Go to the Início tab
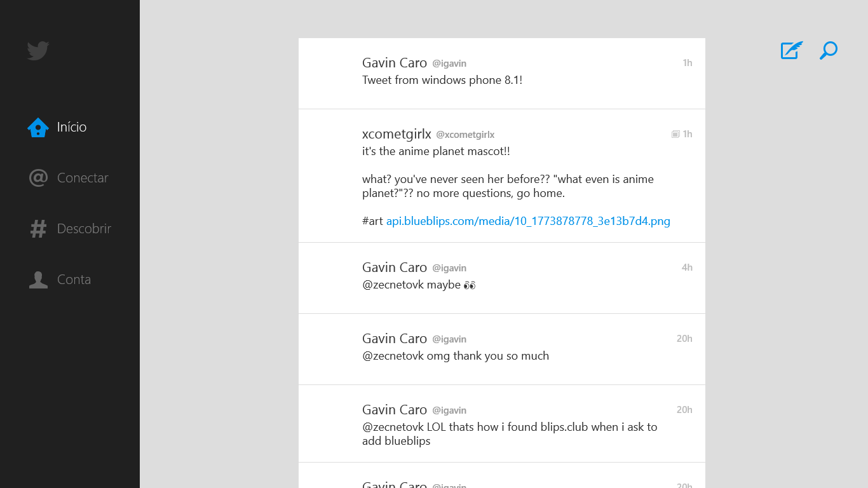 (72, 127)
